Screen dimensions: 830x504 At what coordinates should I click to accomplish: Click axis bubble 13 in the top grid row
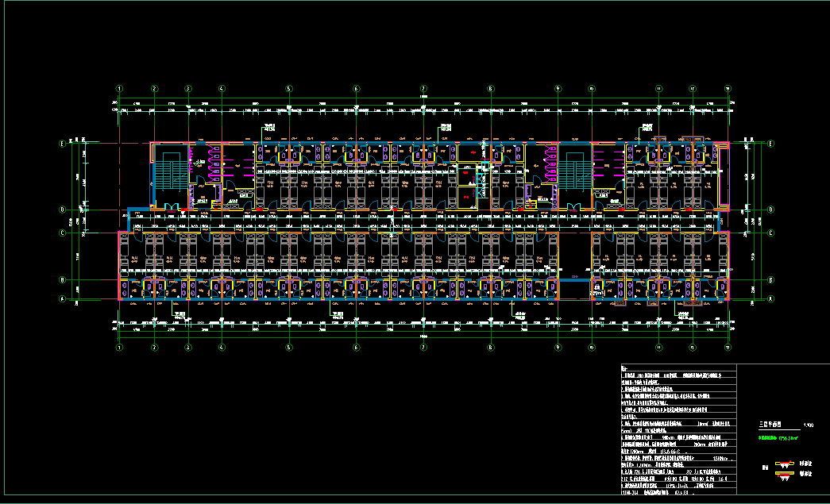(x=727, y=88)
